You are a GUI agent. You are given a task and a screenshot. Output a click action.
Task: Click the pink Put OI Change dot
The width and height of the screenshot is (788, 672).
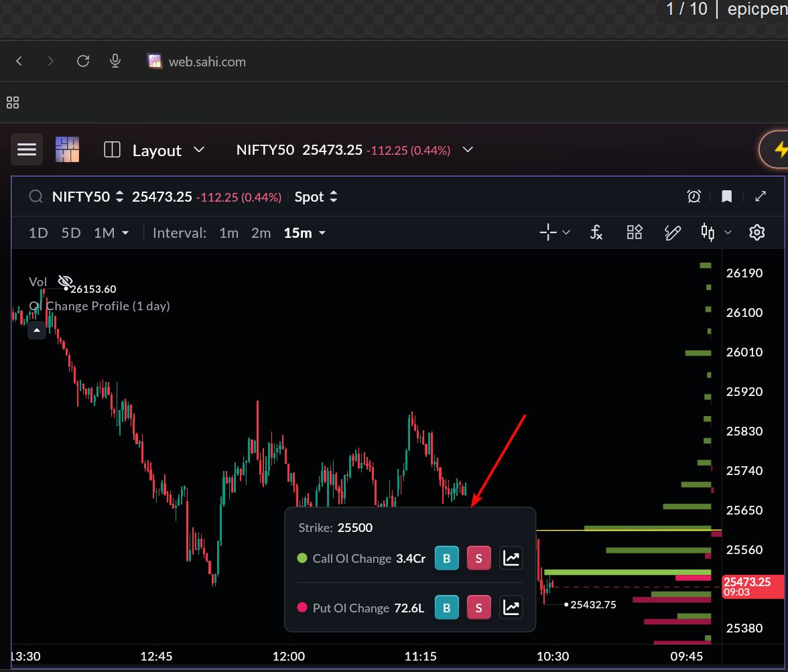point(302,607)
